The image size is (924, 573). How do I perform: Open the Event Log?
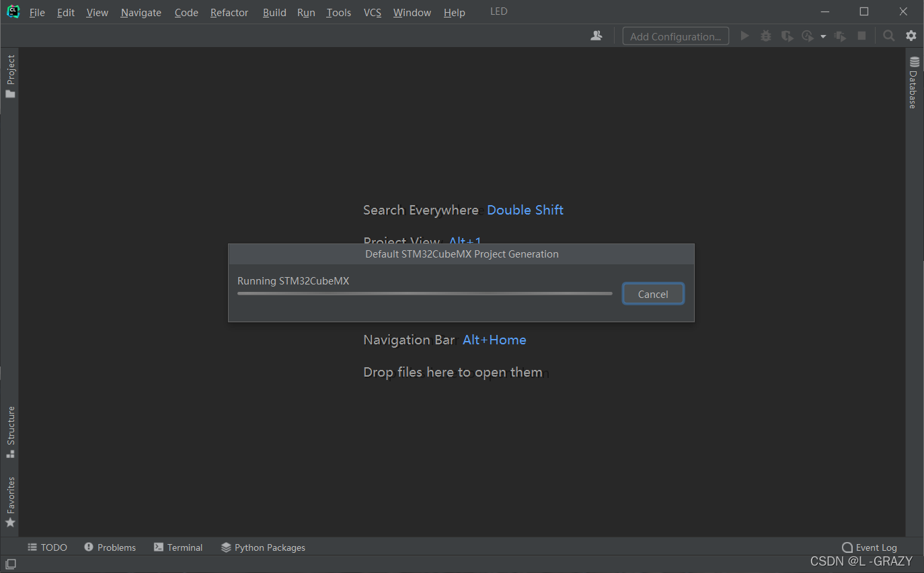coord(870,547)
